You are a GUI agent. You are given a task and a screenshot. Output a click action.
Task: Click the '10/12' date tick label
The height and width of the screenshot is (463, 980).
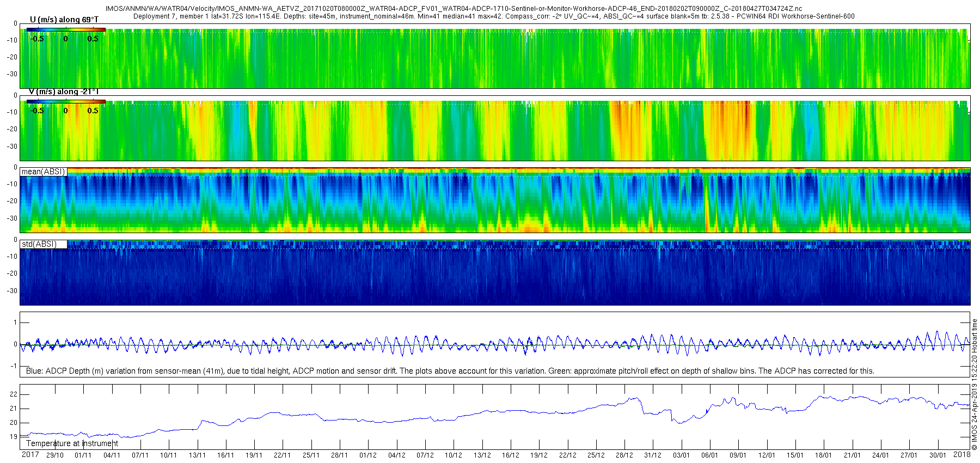tap(453, 455)
